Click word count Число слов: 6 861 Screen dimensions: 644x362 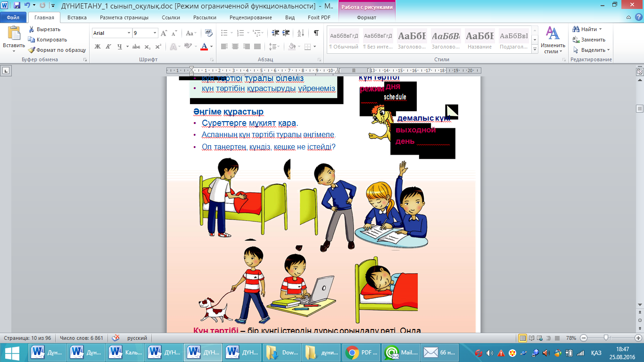coord(81,338)
